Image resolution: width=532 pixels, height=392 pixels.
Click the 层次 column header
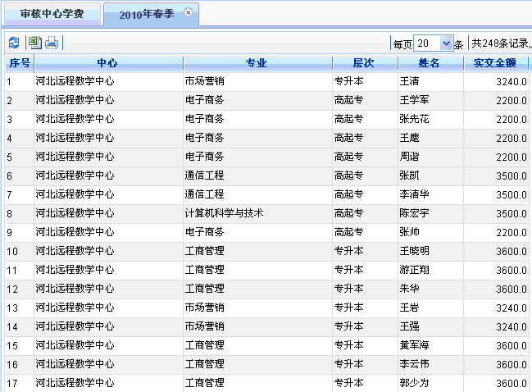[x=363, y=63]
